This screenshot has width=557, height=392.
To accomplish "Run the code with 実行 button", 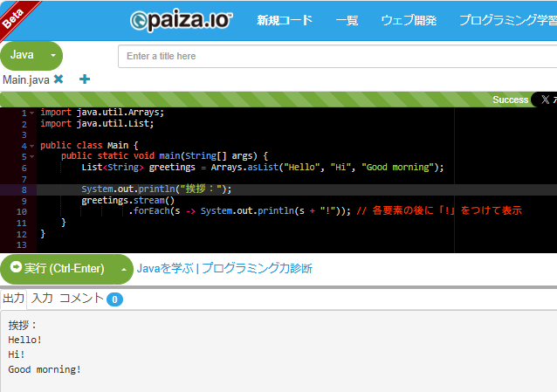I will pos(58,269).
